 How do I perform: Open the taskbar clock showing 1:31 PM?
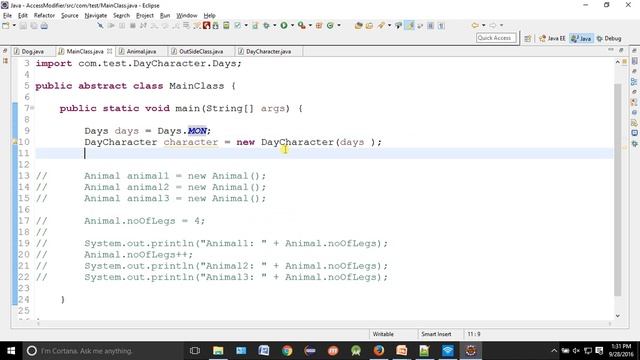click(x=621, y=351)
